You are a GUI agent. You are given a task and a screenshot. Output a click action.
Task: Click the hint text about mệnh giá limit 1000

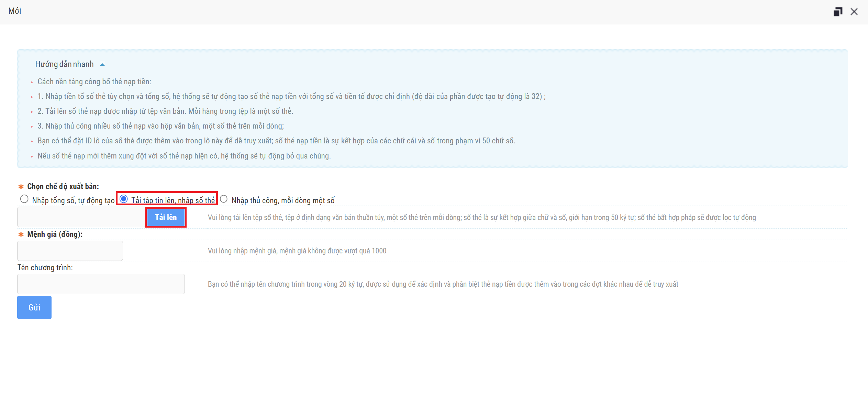click(x=297, y=251)
